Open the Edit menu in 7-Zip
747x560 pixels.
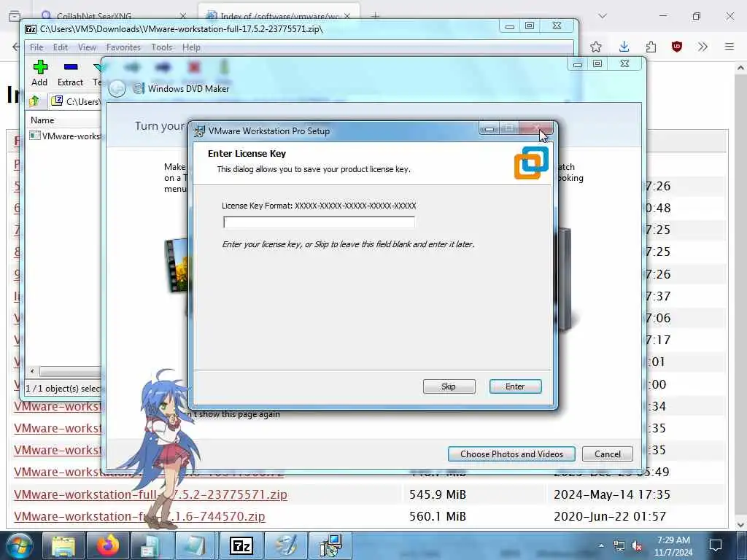tap(60, 47)
